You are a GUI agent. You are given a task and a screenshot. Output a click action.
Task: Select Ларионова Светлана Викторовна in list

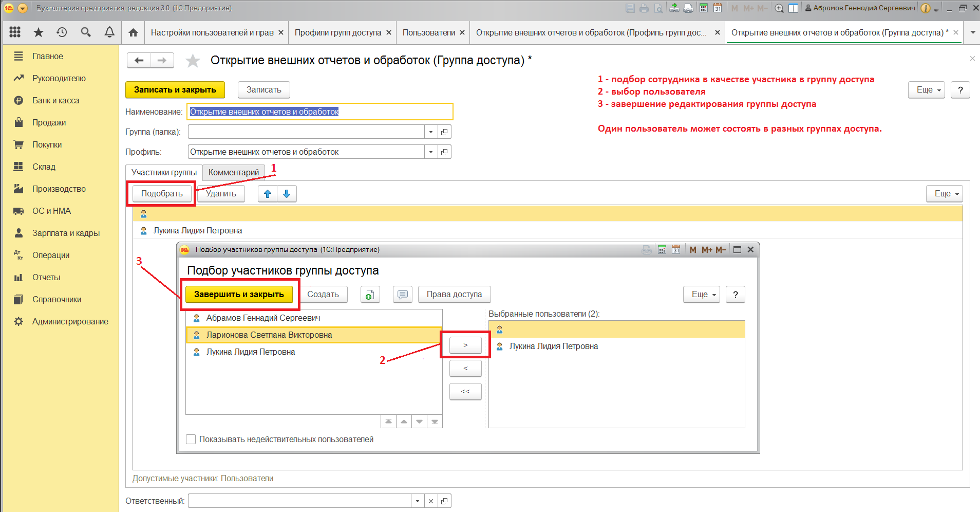click(x=269, y=335)
